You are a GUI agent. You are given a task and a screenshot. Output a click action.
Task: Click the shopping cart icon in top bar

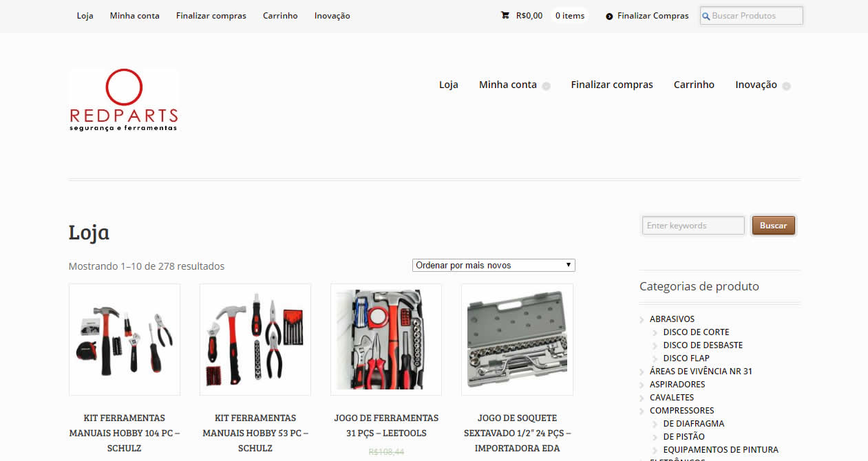(505, 15)
